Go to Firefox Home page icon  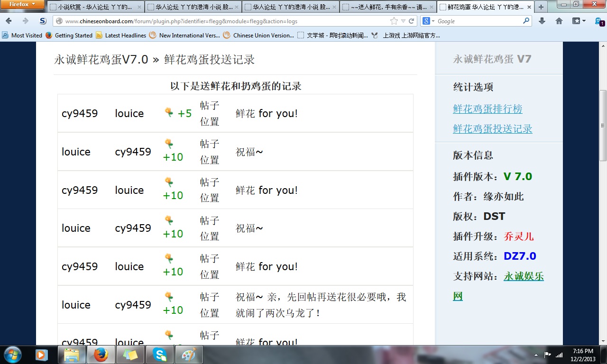tap(559, 21)
